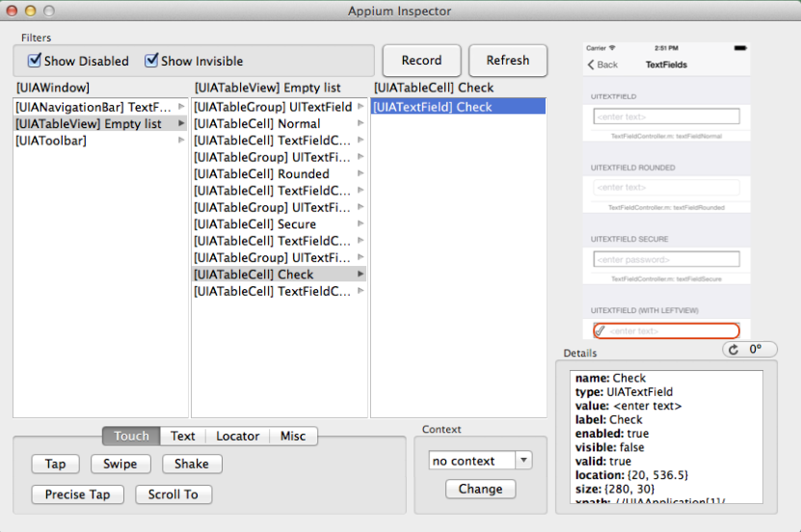Viewport: 801px width, 532px height.
Task: Click the 'size: {280, 30}' detail line
Action: click(615, 489)
